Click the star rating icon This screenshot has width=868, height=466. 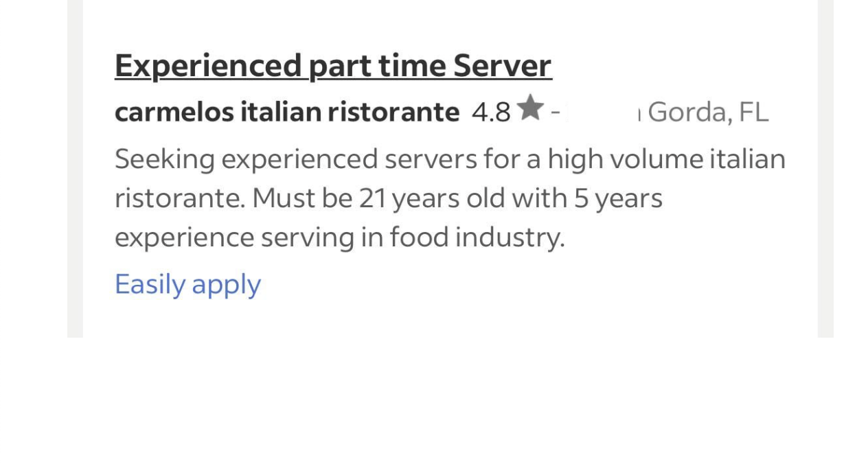(x=530, y=108)
